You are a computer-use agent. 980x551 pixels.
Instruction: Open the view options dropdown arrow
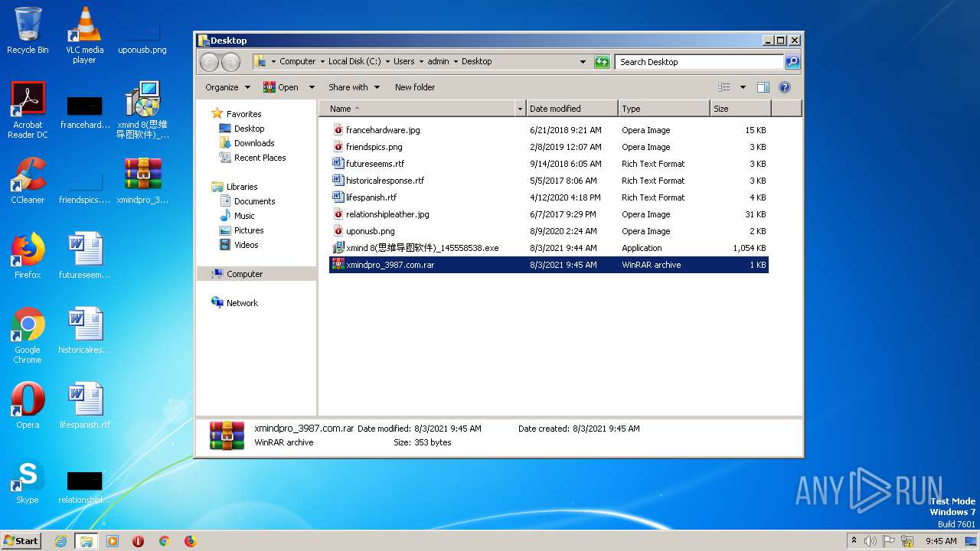click(743, 87)
